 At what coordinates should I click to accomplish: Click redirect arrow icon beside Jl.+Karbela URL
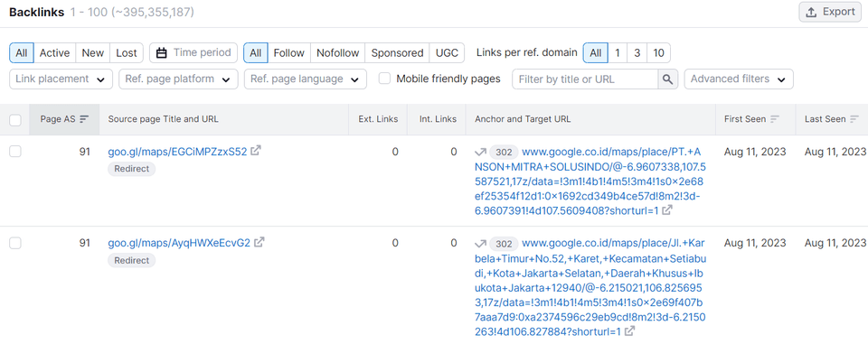point(480,243)
